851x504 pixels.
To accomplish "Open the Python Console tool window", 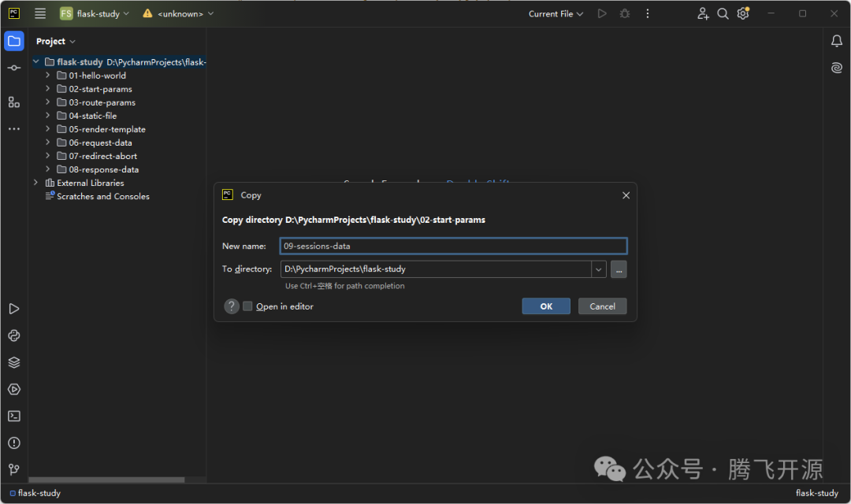I will point(14,335).
